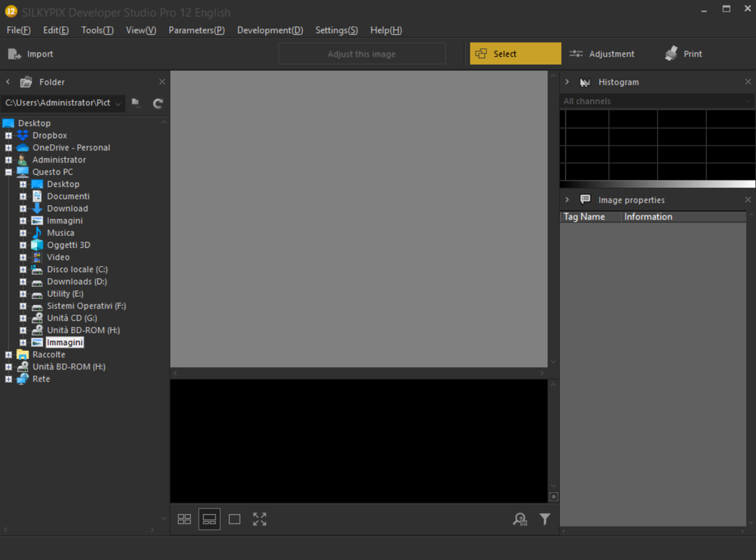The image size is (756, 560).
Task: Click the histogram brightness gradient bar
Action: (657, 184)
